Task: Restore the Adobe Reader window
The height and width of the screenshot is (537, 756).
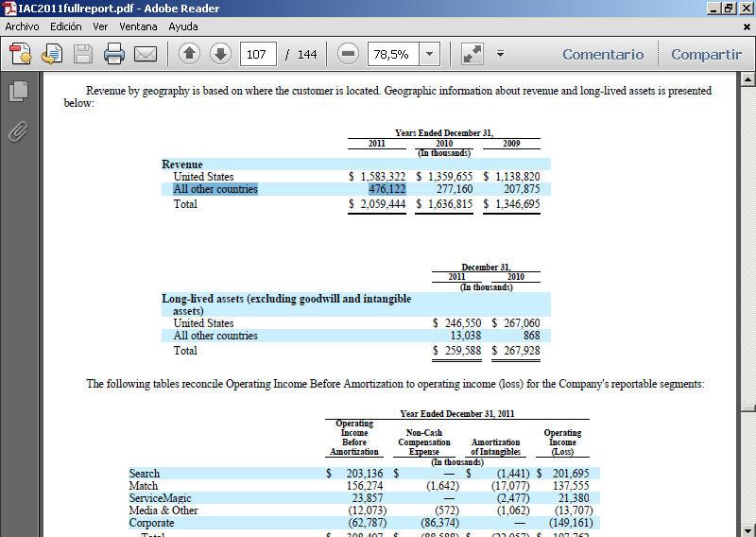Action: pyautogui.click(x=730, y=9)
